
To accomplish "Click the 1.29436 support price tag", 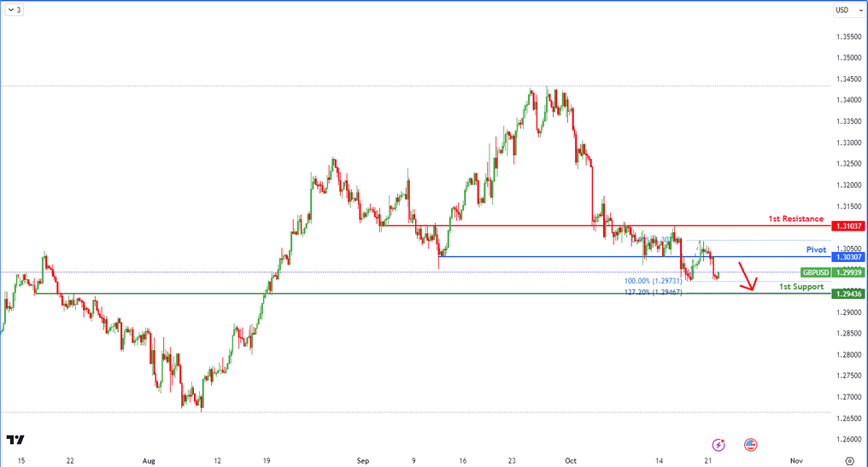I will 848,294.
